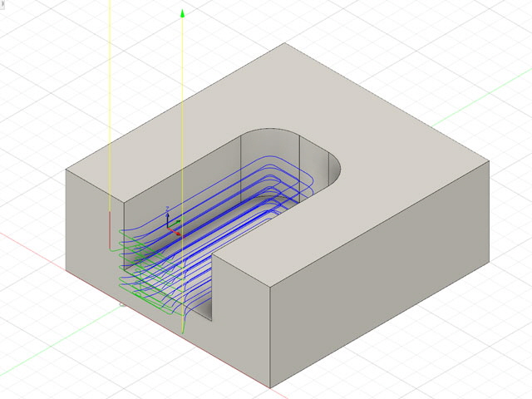Click the red X arrow of the origin triad
Viewport: 532px width, 399px height.
point(177,233)
